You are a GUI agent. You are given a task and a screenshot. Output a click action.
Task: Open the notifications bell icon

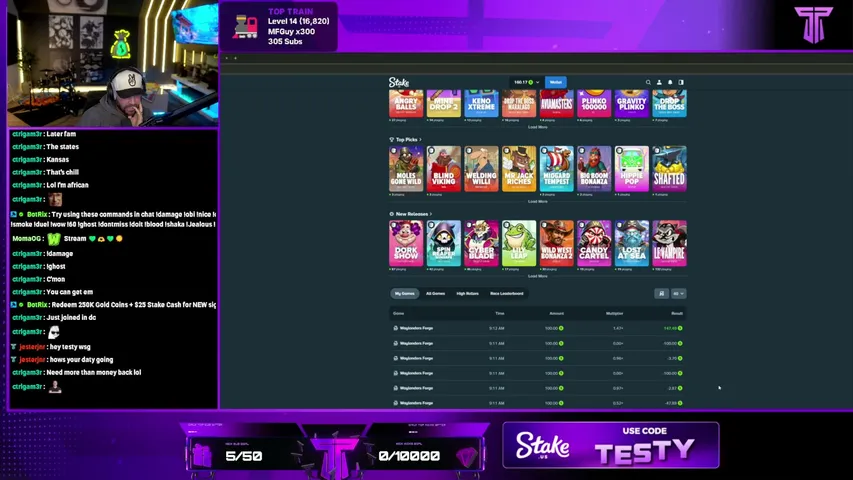(670, 82)
